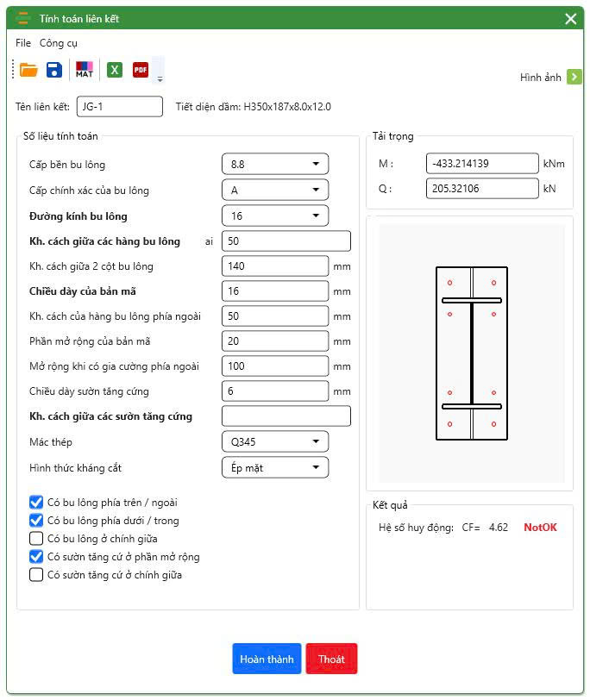Click green arrow next to Hình ảnh
590x700 pixels.
tap(574, 78)
